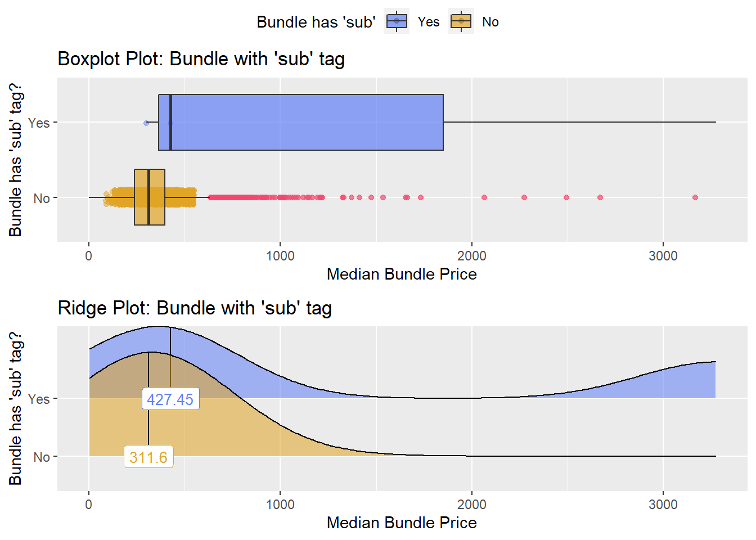756x540 pixels.
Task: Click the orange 'No' legend boxplot icon
Action: pos(461,21)
